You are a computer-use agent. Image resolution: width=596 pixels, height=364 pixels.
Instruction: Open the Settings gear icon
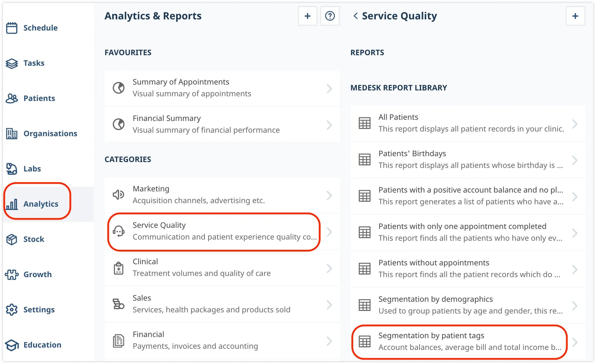[11, 309]
